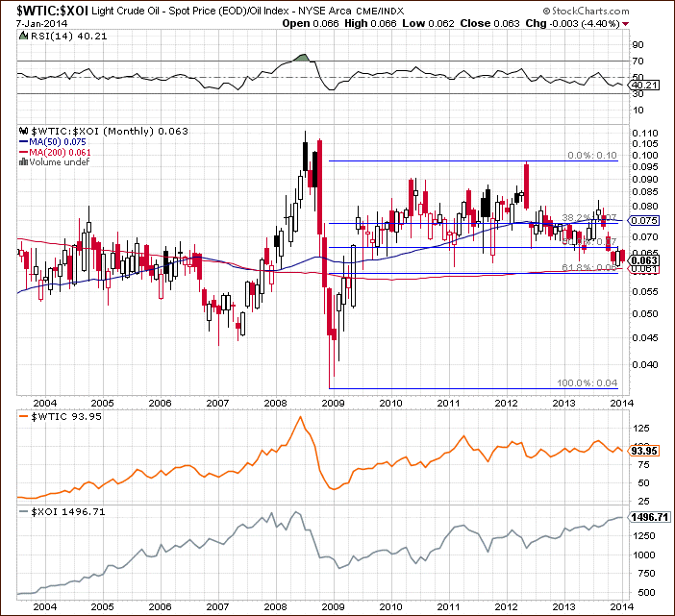Click the Open 0.066 header value

pos(311,24)
